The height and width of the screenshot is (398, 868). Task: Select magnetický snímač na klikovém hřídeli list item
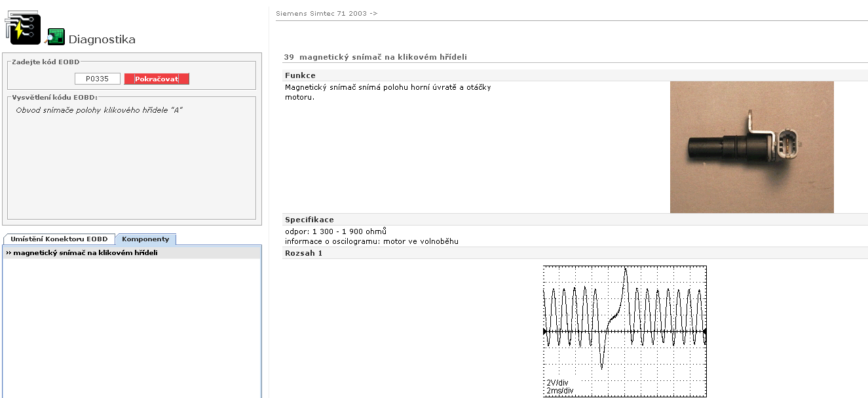click(82, 252)
